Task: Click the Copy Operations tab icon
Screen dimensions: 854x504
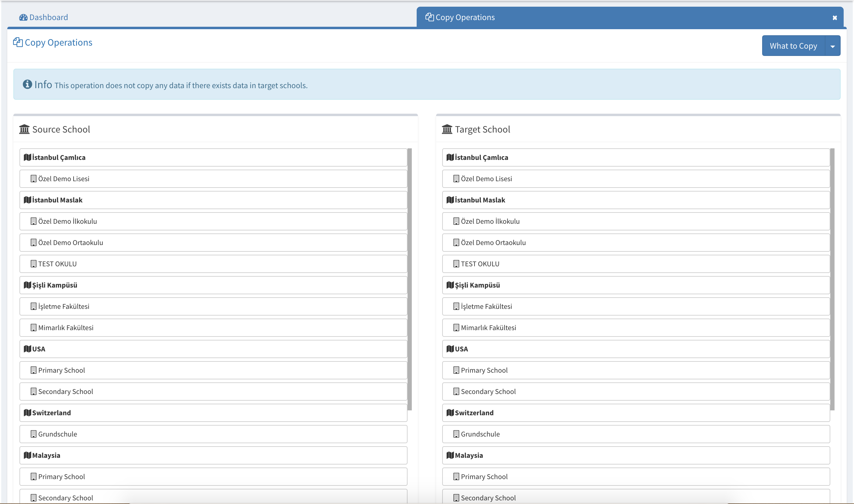Action: [429, 17]
